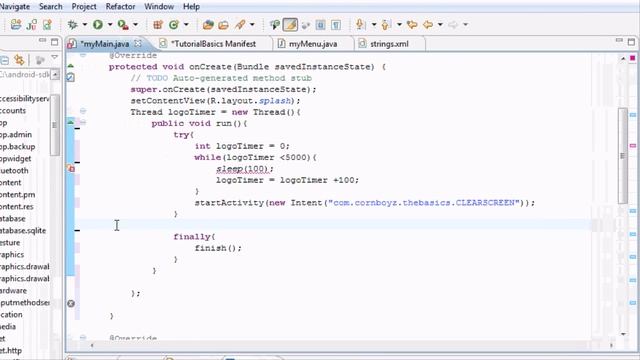
Task: Click the Open Type toolbar icon
Action: [208, 25]
